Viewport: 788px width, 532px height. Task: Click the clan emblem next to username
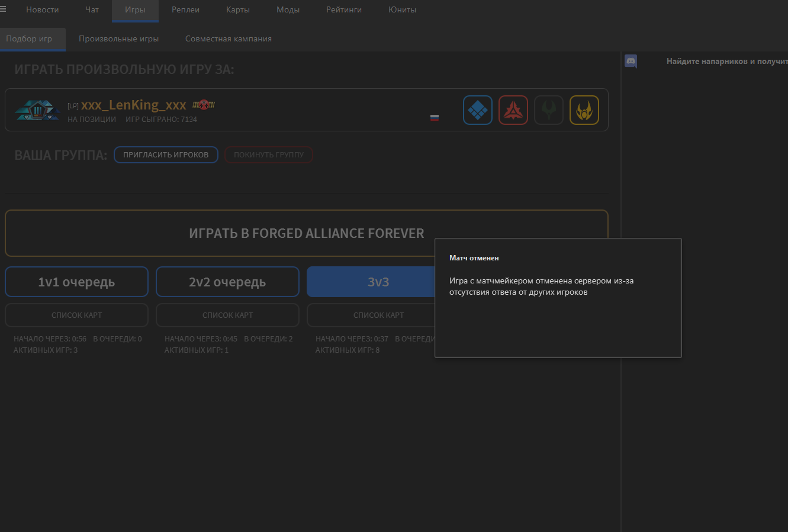[204, 105]
